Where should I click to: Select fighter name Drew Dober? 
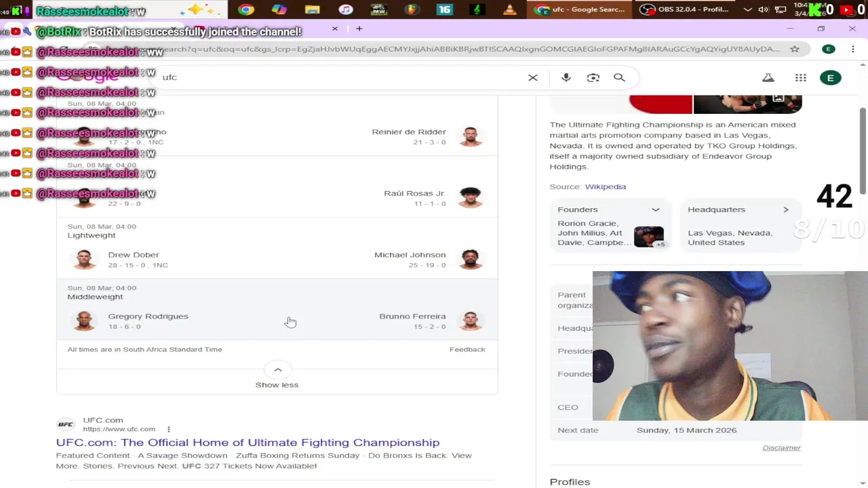pos(134,255)
